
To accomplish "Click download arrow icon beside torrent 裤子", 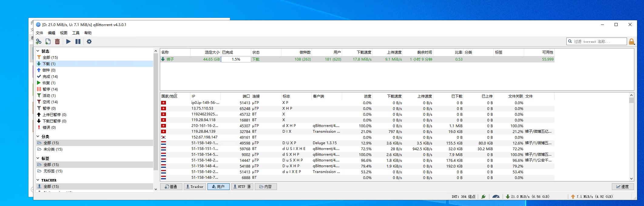I will tap(163, 59).
